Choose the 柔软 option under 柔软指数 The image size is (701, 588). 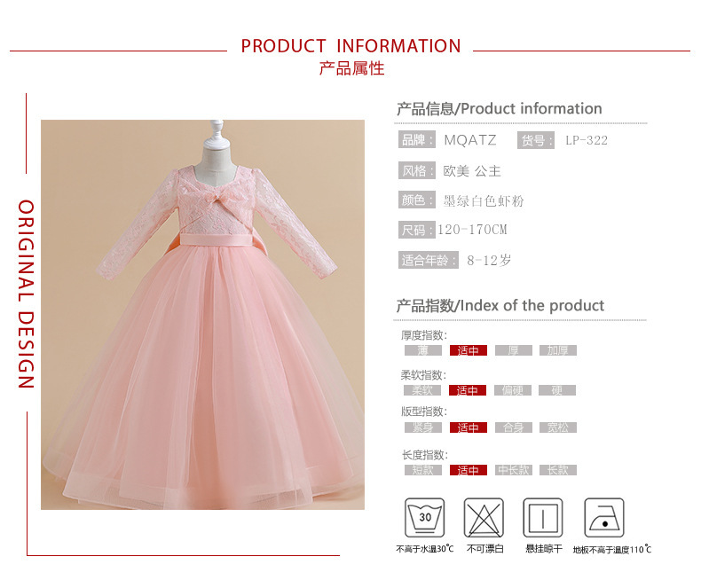tap(422, 390)
